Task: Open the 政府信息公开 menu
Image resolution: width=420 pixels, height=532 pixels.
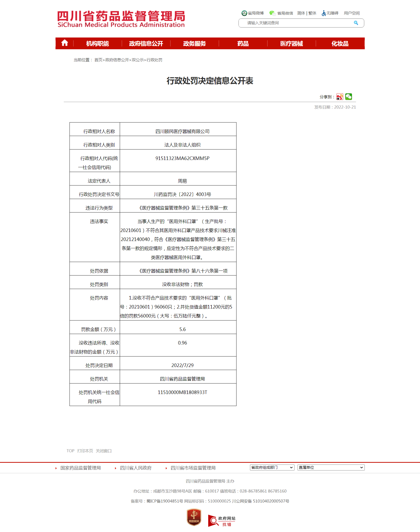Action: (x=146, y=43)
